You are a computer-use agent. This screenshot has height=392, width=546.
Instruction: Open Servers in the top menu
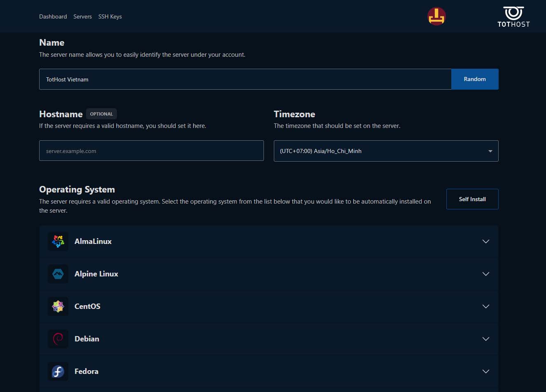pyautogui.click(x=82, y=16)
